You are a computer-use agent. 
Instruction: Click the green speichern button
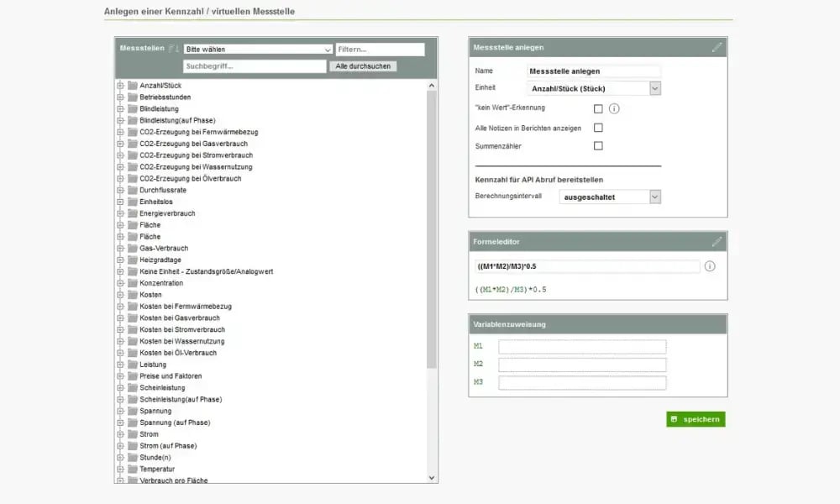(695, 418)
